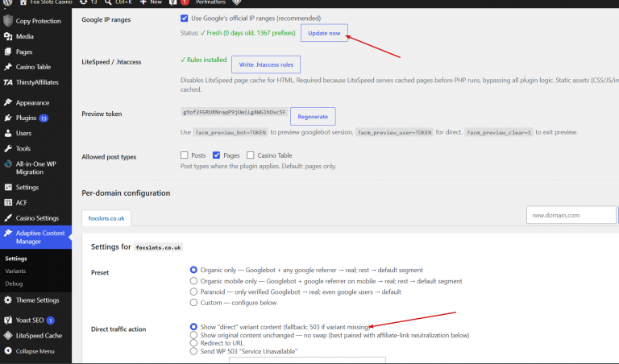Screen dimensions: 619x364
Task: Select the Paranoid preset radio
Action: (x=193, y=292)
